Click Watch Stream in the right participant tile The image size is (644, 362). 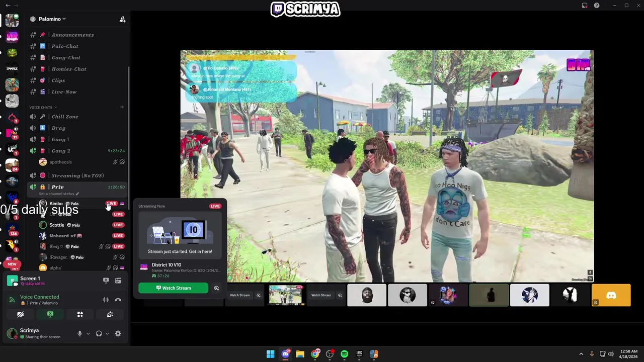tap(321, 295)
